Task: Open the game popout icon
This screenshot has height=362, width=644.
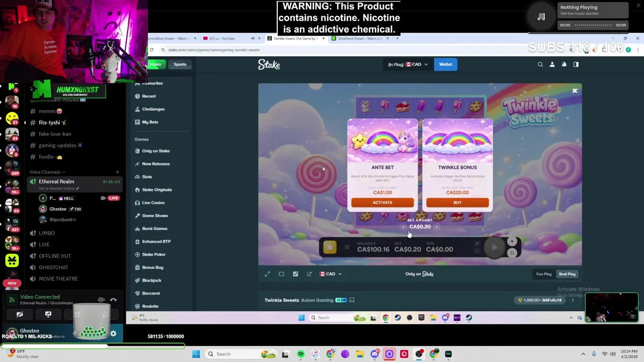Action: 309,274
